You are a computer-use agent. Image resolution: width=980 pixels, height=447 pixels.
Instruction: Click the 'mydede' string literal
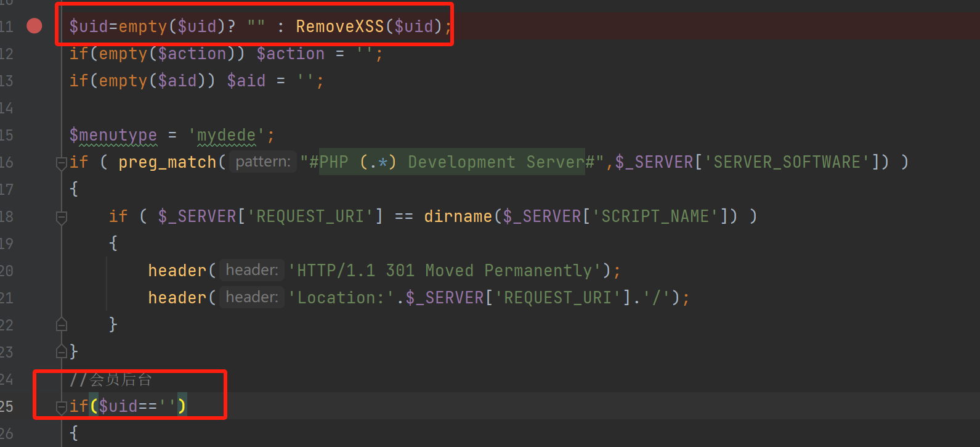point(227,135)
